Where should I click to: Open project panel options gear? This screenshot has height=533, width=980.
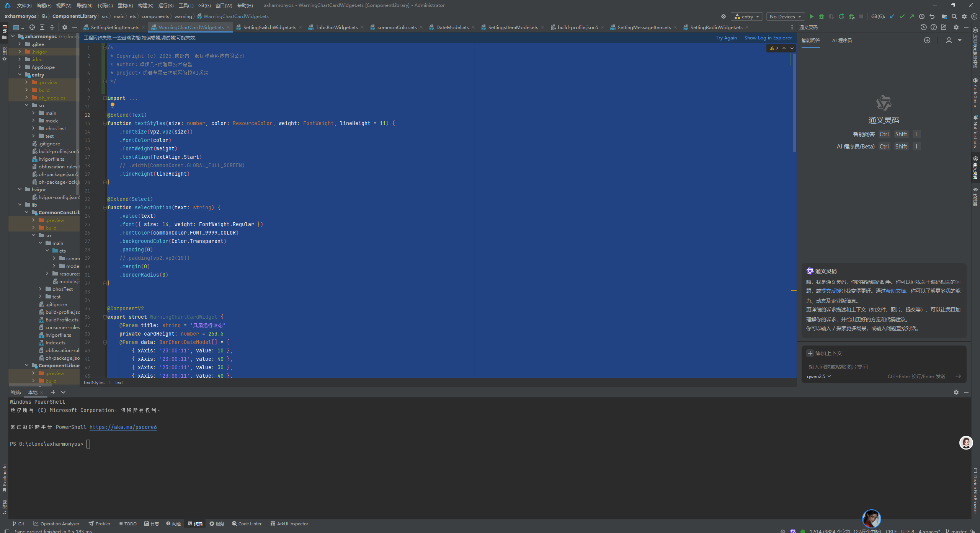tap(65, 27)
